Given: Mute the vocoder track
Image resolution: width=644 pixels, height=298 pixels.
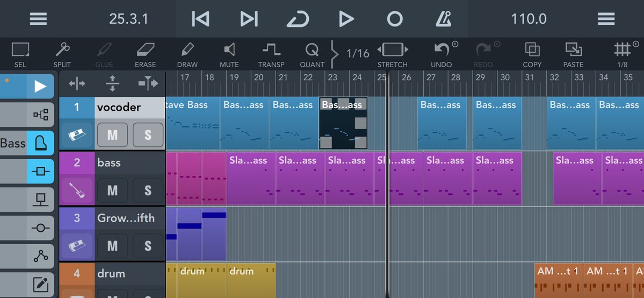Looking at the screenshot, I should (x=112, y=134).
